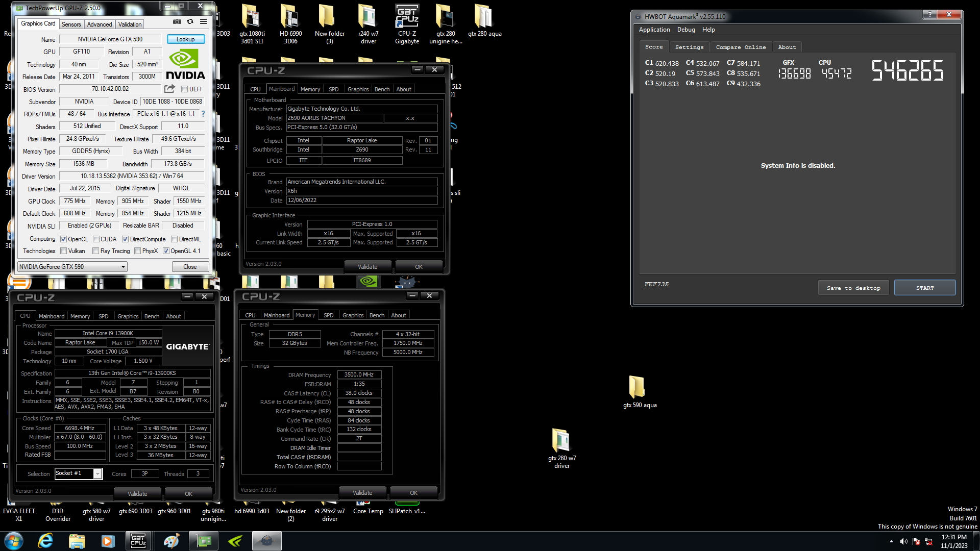Open Windows Media Player from the taskbar

coord(108,541)
